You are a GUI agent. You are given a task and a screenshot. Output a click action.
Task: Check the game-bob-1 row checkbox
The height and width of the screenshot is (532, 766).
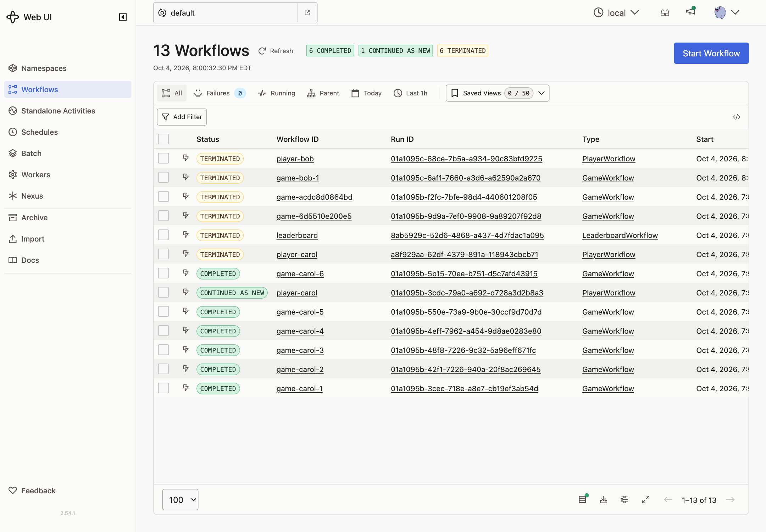pos(163,177)
